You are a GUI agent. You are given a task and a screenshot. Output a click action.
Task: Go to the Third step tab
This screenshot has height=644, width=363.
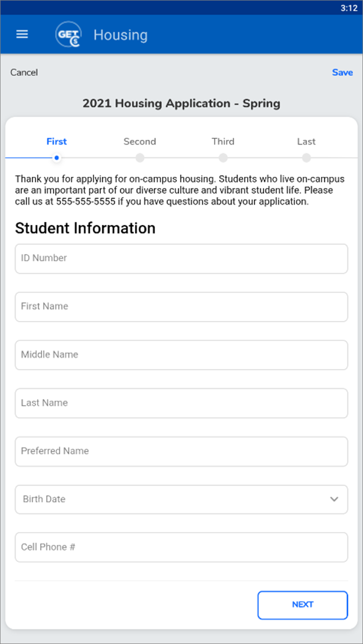coord(223,142)
